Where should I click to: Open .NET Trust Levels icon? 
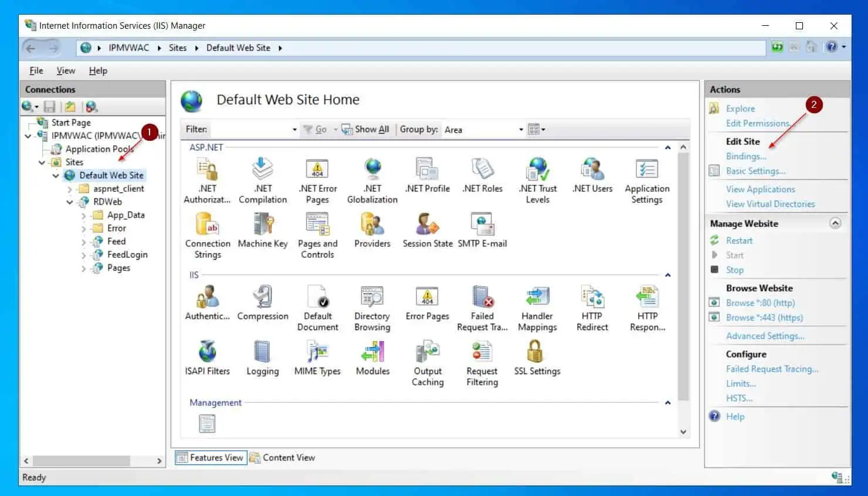(538, 181)
